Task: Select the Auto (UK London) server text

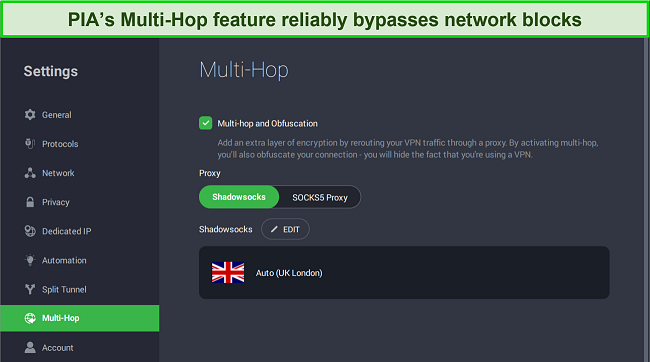Action: 289,273
